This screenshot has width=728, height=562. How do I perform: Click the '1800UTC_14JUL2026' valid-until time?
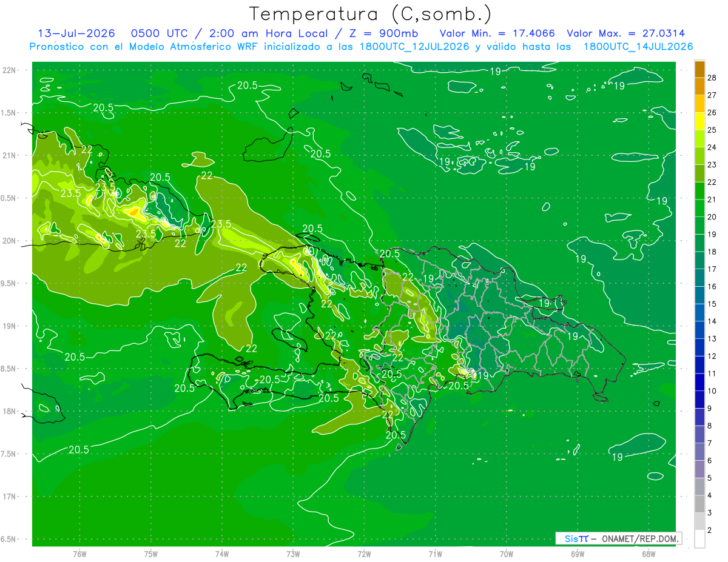[x=638, y=47]
